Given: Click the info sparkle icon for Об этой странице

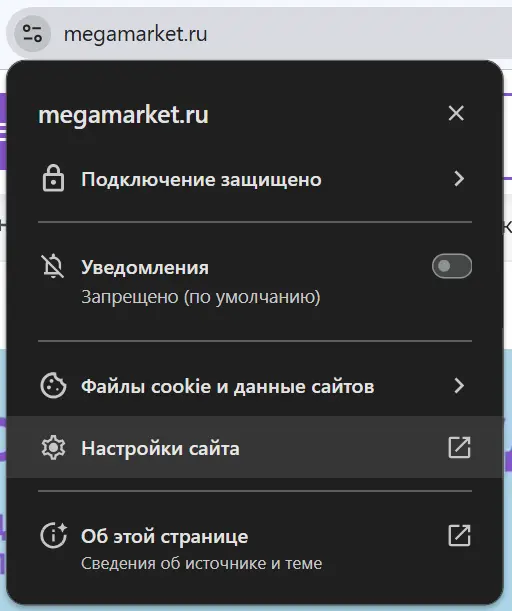Looking at the screenshot, I should pos(54,535).
